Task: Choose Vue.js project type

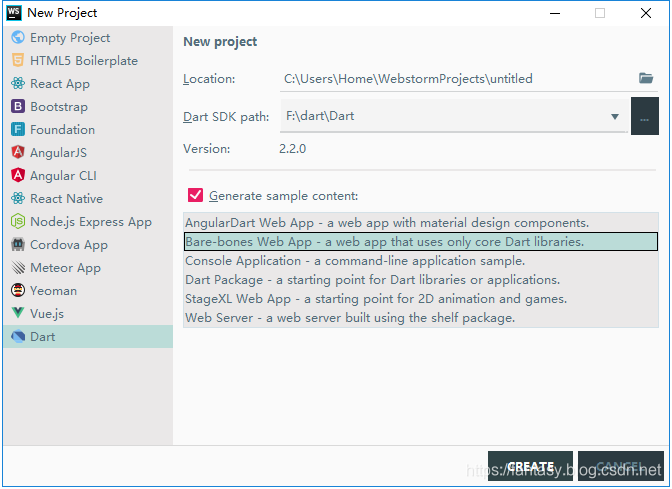Action: (x=88, y=313)
